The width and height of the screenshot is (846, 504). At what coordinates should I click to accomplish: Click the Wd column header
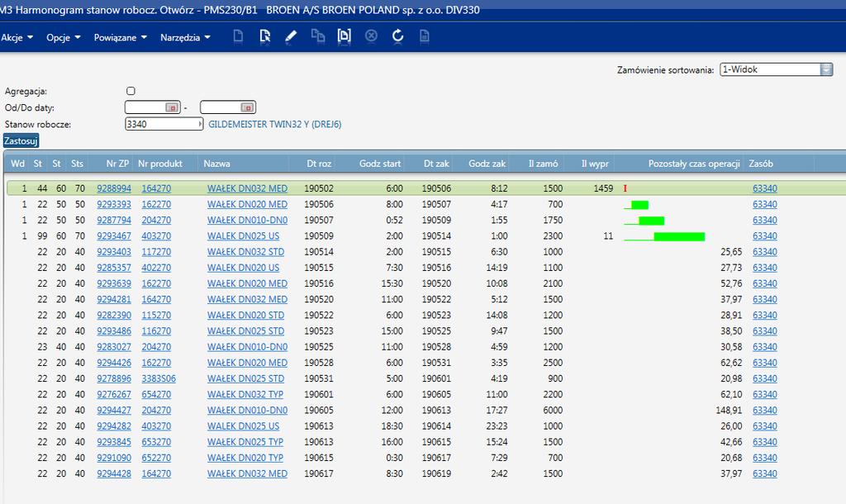click(18, 164)
